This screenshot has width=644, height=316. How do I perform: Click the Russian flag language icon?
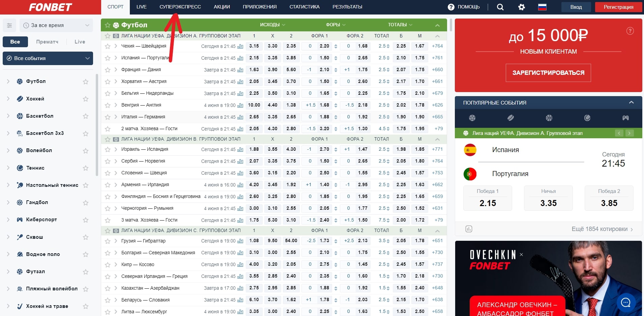tap(542, 7)
